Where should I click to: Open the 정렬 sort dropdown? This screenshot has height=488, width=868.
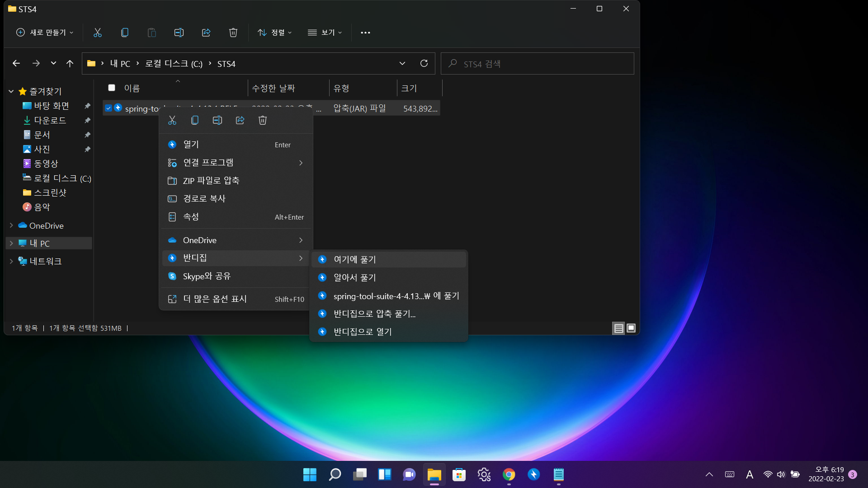pos(274,33)
